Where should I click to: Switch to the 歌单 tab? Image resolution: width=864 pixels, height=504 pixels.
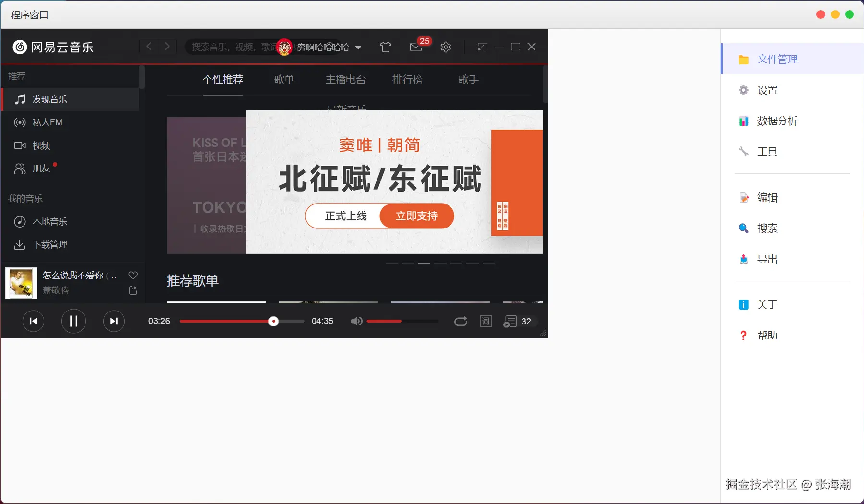[284, 79]
